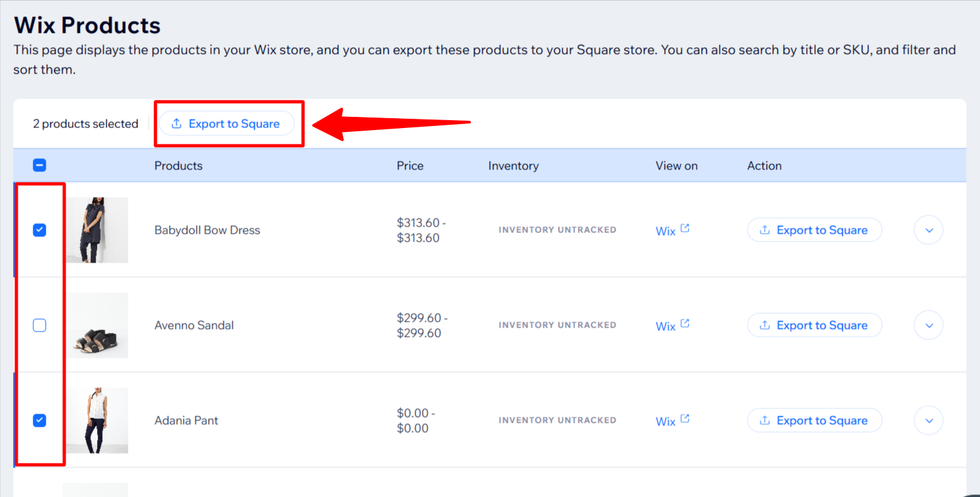Uncheck the Babydoll Bow Dress checkbox
The image size is (980, 497).
pyautogui.click(x=39, y=230)
